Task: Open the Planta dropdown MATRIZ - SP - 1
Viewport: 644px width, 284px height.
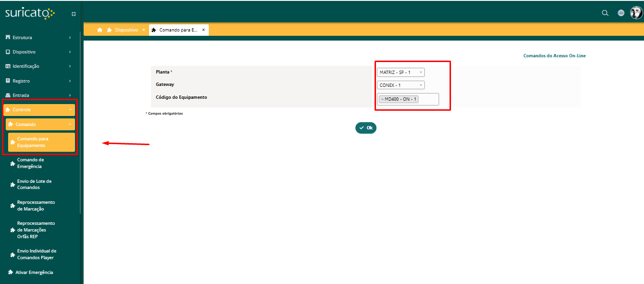Action: (x=400, y=73)
